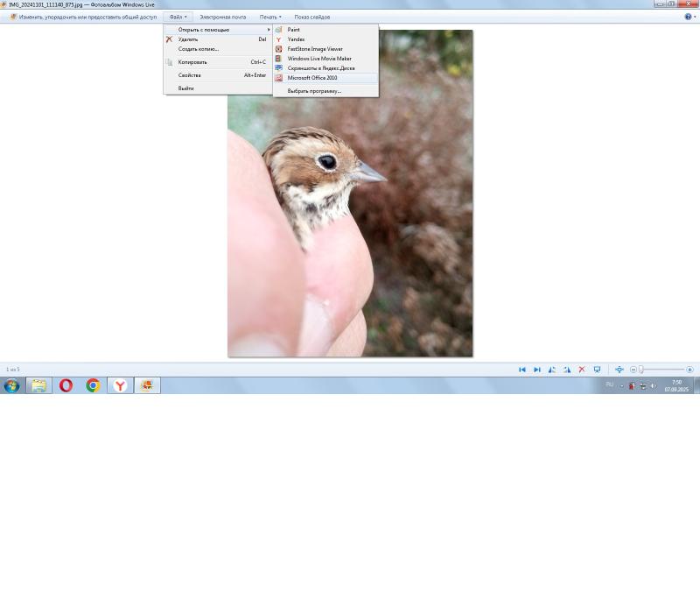Choose FastStone Image Viewer from submenu
Viewport: 700px width, 592px height.
pos(315,49)
